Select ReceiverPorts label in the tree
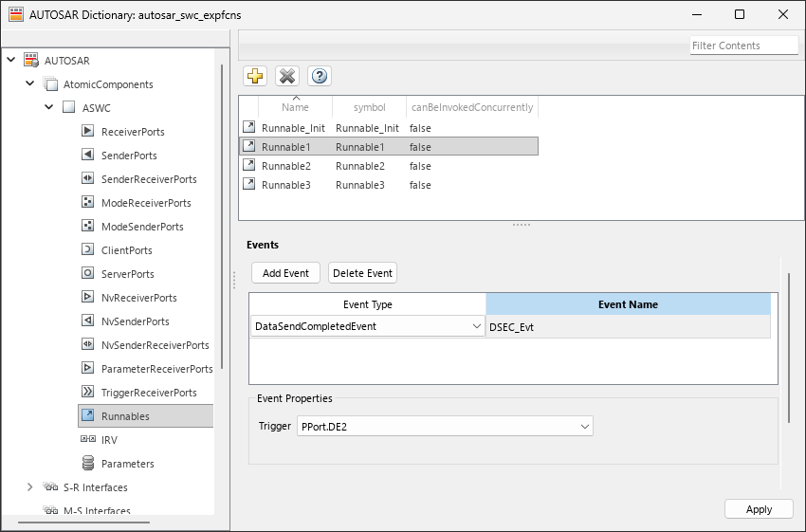 coord(133,132)
